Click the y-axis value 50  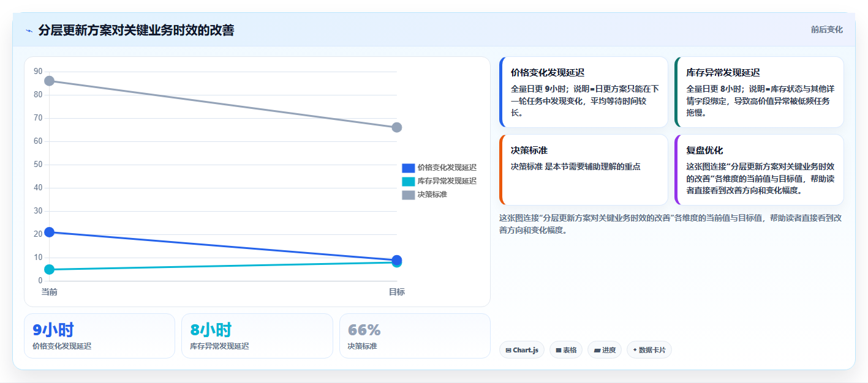click(x=38, y=165)
